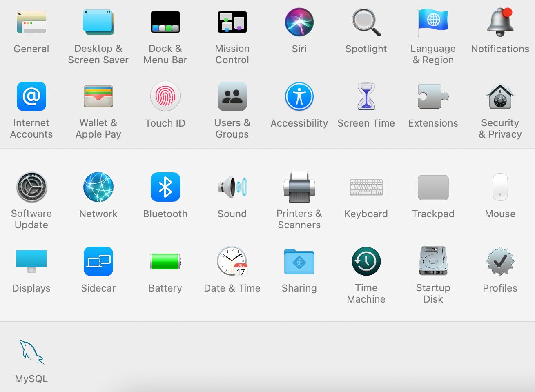Open Wallet & Apple Pay settings

click(x=98, y=97)
